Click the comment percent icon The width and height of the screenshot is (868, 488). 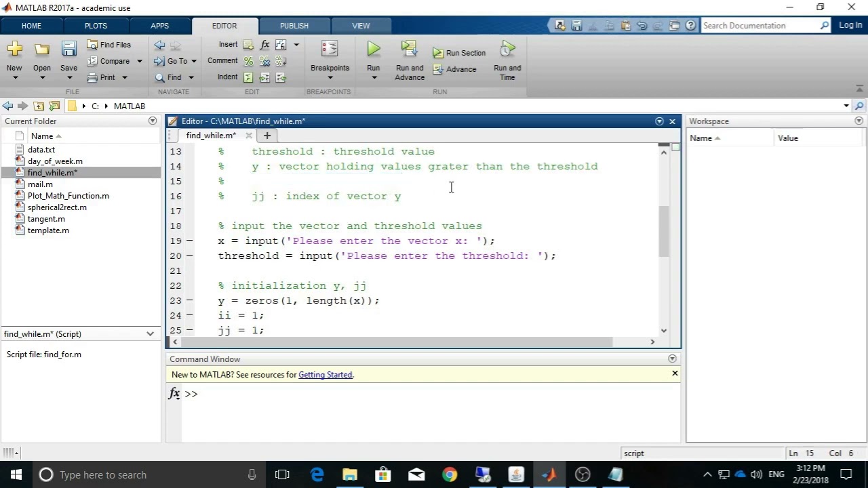coord(248,61)
